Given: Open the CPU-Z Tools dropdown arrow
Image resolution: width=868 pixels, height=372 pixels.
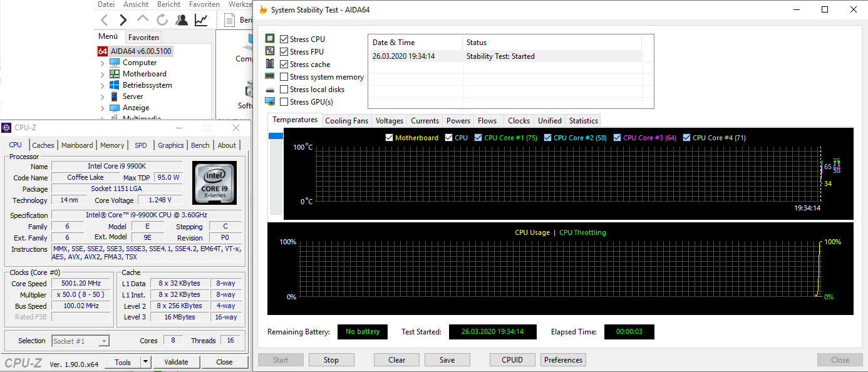Looking at the screenshot, I should pos(145,362).
